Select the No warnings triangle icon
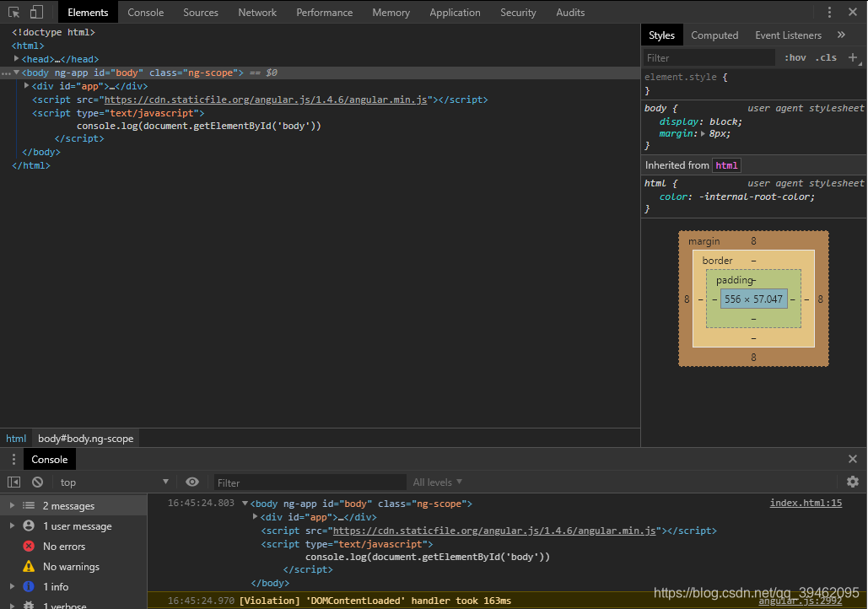 tap(29, 566)
